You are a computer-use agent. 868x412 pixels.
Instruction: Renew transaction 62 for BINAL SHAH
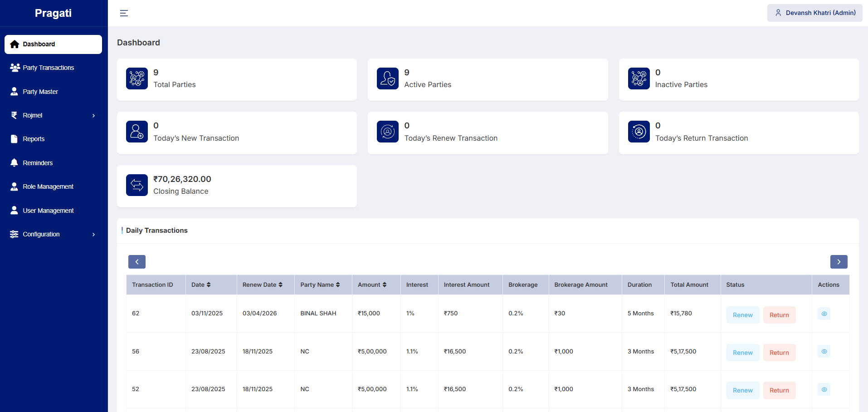pos(742,315)
